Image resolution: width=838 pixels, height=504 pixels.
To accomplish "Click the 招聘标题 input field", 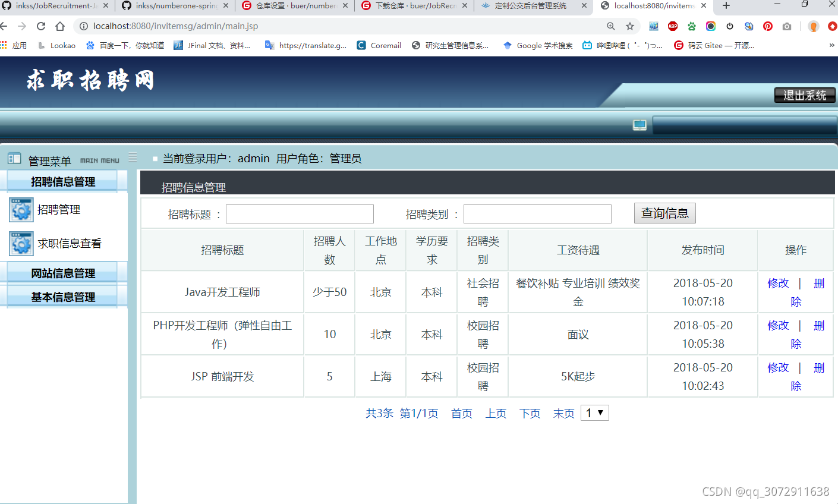I will [x=300, y=214].
